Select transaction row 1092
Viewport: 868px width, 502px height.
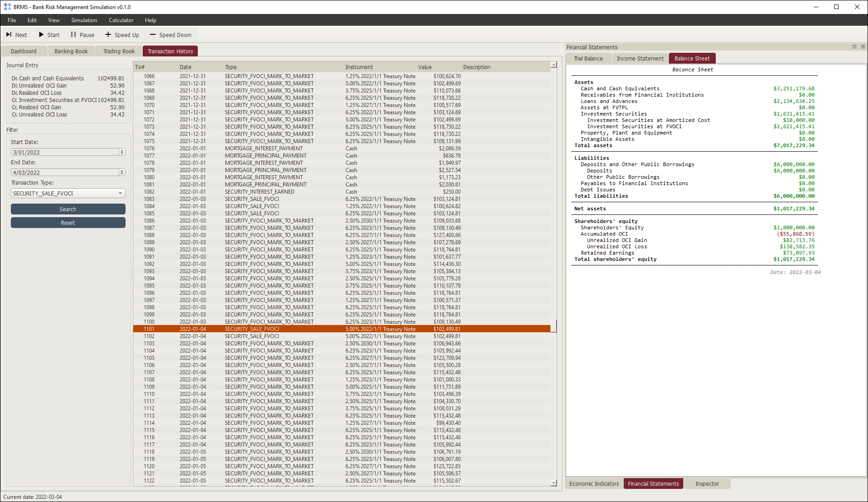click(x=342, y=264)
